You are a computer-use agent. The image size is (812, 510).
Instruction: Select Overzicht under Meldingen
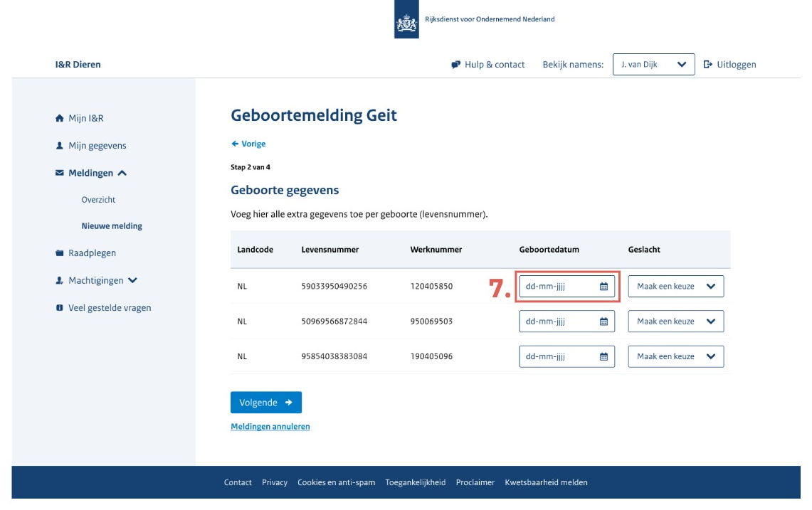98,199
